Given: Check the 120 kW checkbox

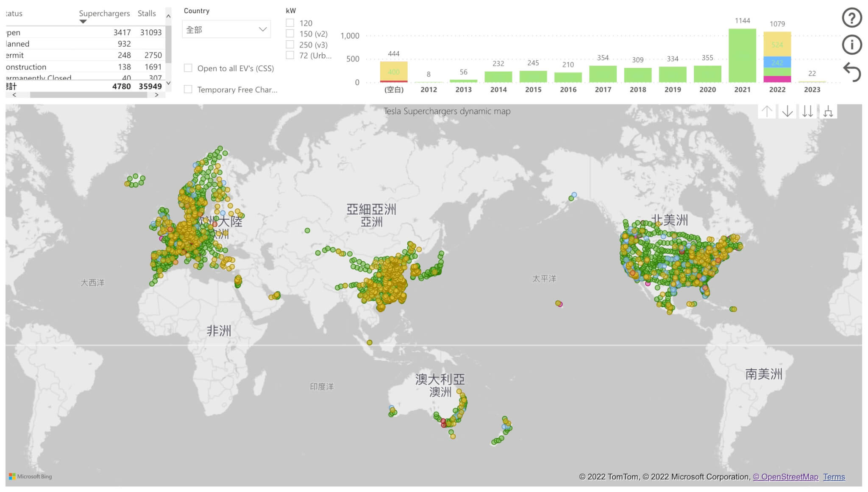Looking at the screenshot, I should (x=290, y=23).
